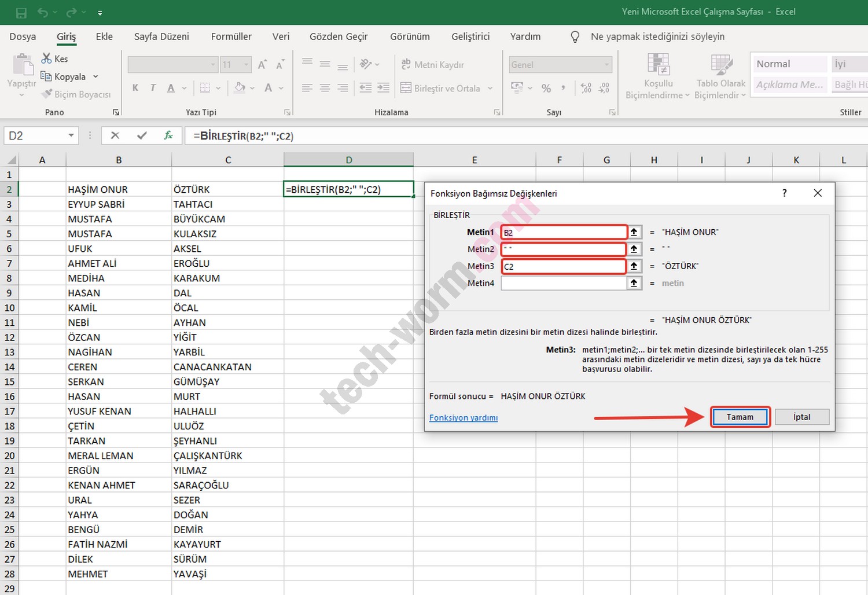Click the insert function fx icon

point(168,135)
